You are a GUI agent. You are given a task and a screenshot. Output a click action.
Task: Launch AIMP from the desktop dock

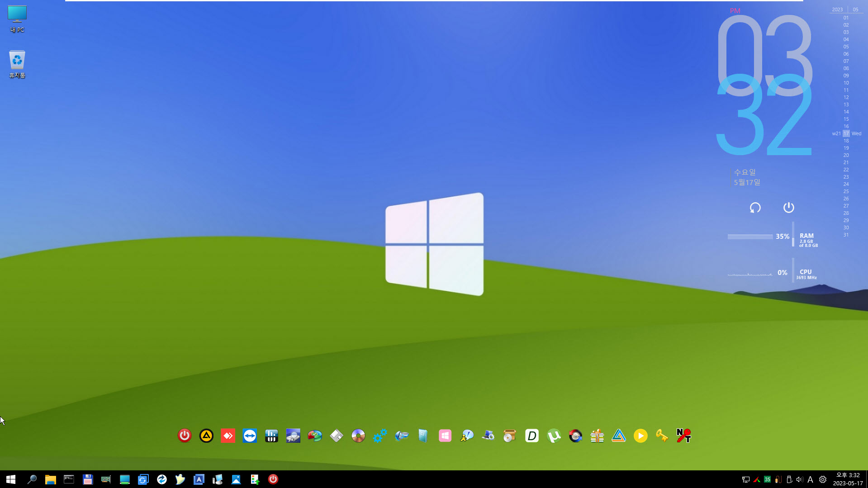click(x=206, y=436)
